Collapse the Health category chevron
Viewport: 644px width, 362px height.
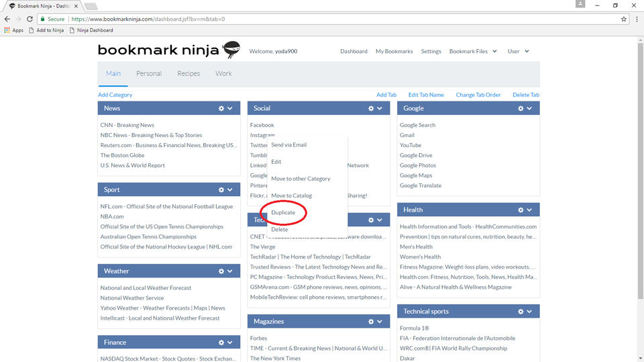529,210
